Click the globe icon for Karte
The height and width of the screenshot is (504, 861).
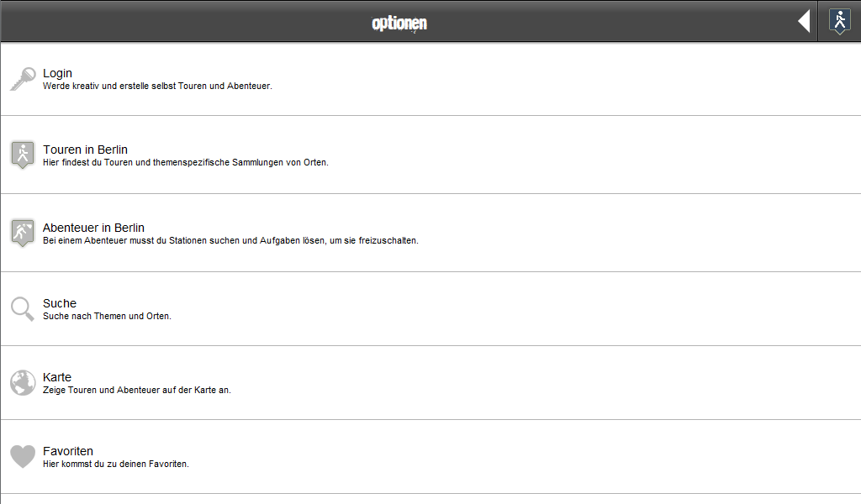23,383
